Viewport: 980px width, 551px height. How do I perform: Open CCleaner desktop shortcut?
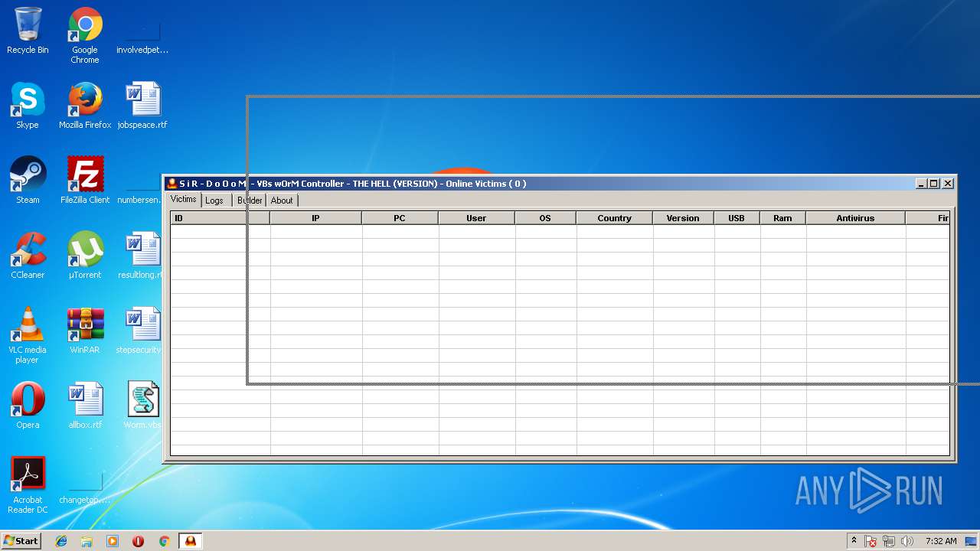point(28,256)
